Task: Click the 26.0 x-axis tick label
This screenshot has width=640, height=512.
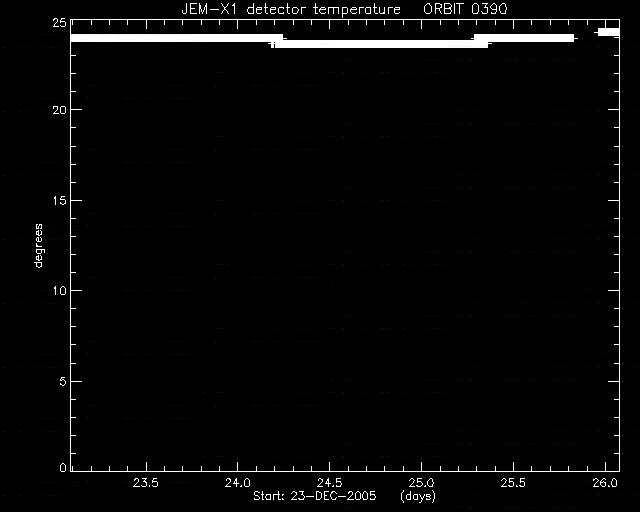Action: [x=605, y=483]
